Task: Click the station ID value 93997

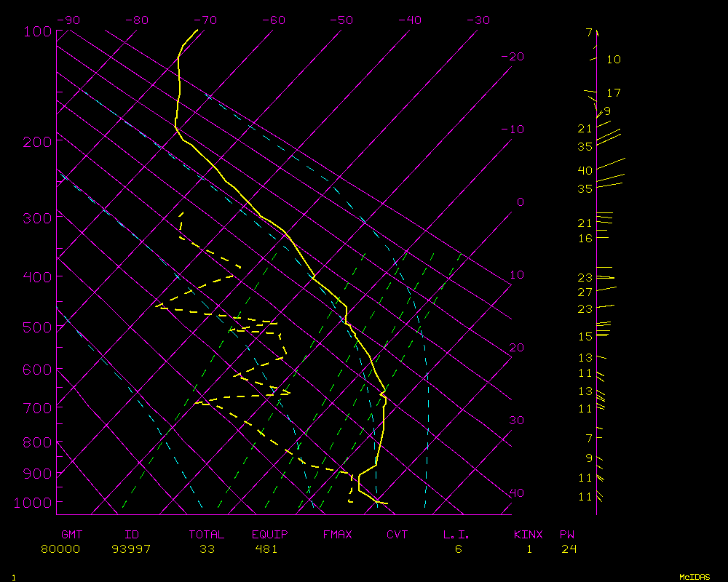Action: (131, 549)
